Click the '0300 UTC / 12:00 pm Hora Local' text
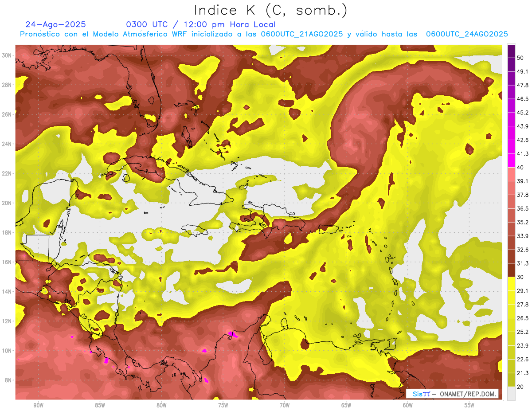 click(x=200, y=24)
